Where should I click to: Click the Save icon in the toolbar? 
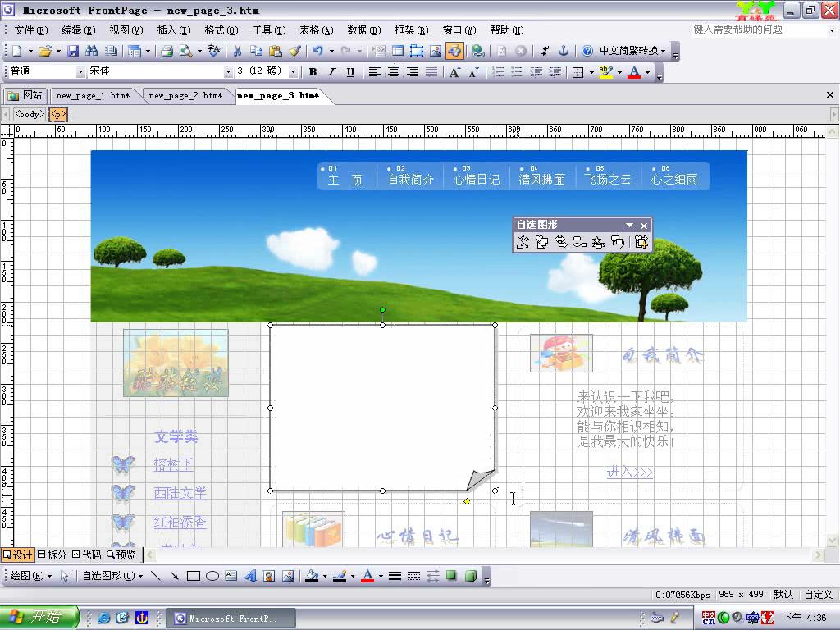click(73, 51)
